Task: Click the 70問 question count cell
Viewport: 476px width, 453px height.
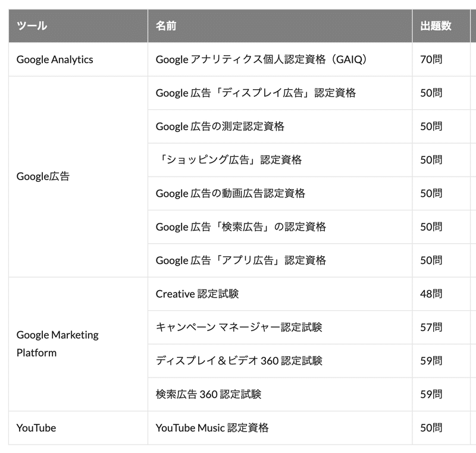Action: pyautogui.click(x=441, y=59)
